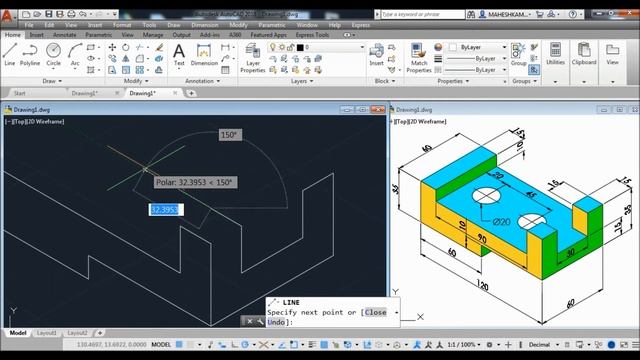Toggle the layer light bulb on/off icon
This screenshot has height=360, width=640.
273,47
